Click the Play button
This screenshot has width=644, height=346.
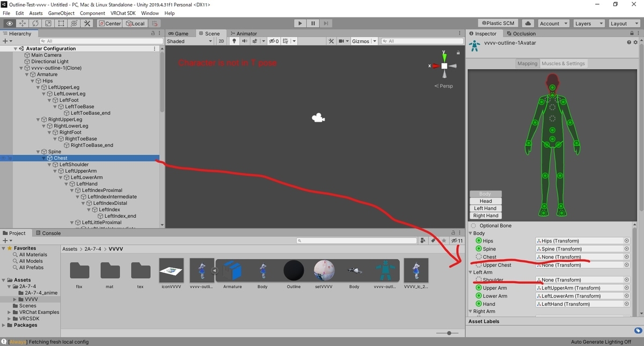click(301, 24)
